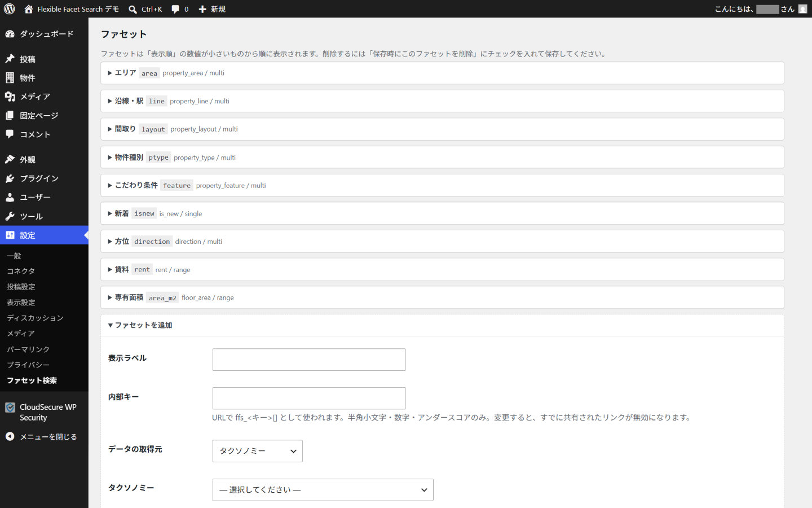Click the 'area' key tag
The width and height of the screenshot is (812, 508).
pyautogui.click(x=149, y=73)
